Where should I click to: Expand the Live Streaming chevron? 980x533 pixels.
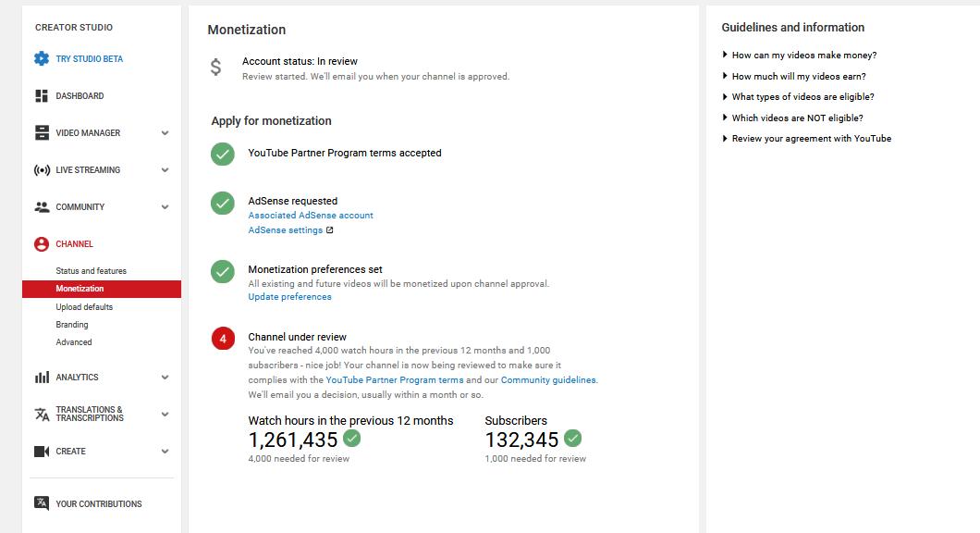point(165,170)
